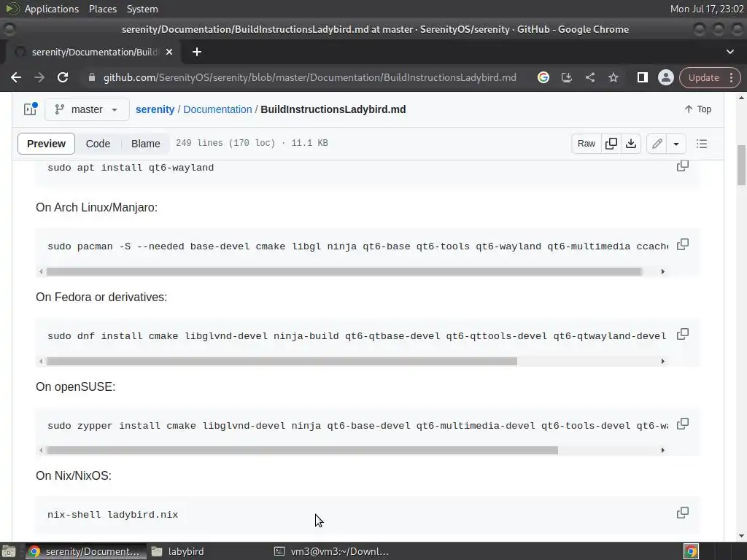747x560 pixels.
Task: Open System menu
Action: [142, 9]
